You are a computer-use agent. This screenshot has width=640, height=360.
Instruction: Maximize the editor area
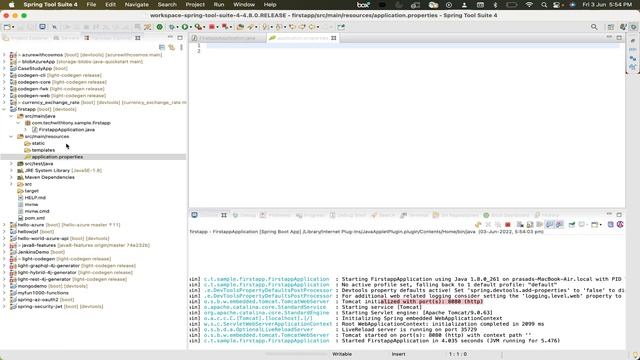click(619, 38)
